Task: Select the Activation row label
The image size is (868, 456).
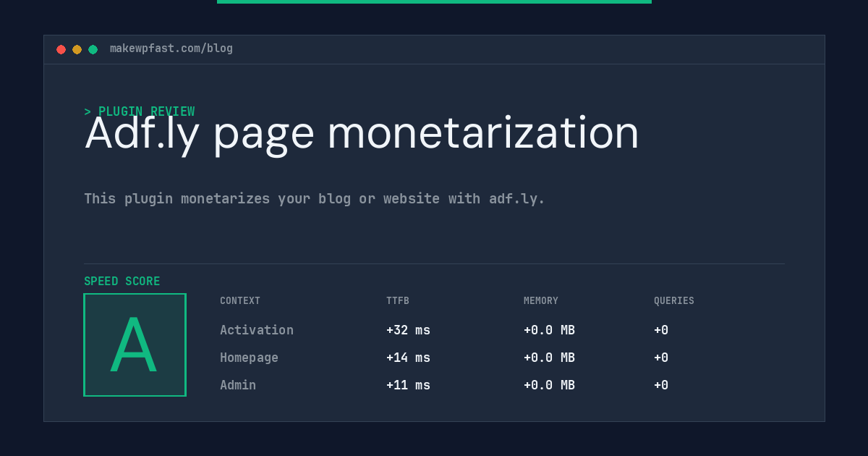Action: (257, 330)
